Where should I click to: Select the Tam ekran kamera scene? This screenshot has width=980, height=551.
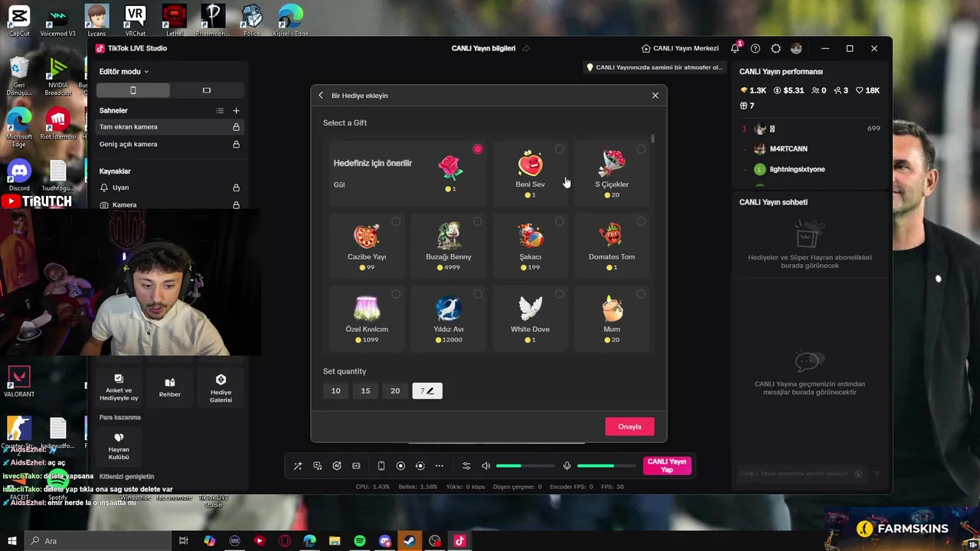(x=168, y=127)
